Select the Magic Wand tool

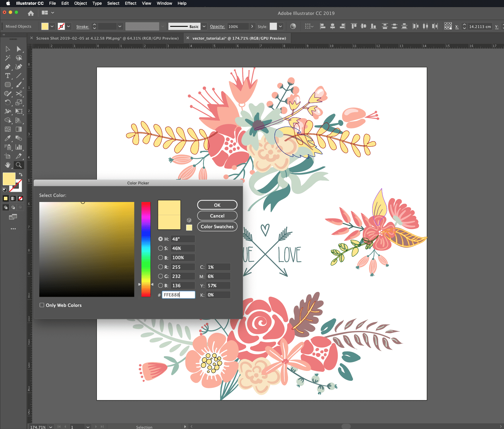[8, 58]
